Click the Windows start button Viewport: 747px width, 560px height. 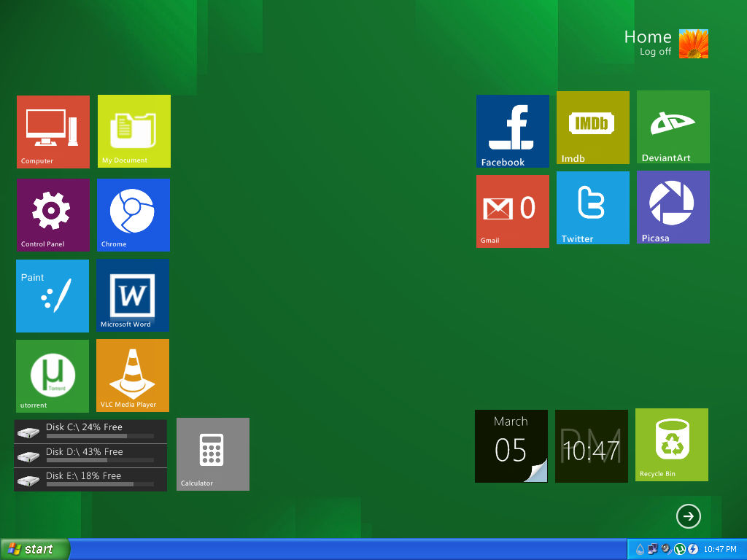click(x=34, y=549)
